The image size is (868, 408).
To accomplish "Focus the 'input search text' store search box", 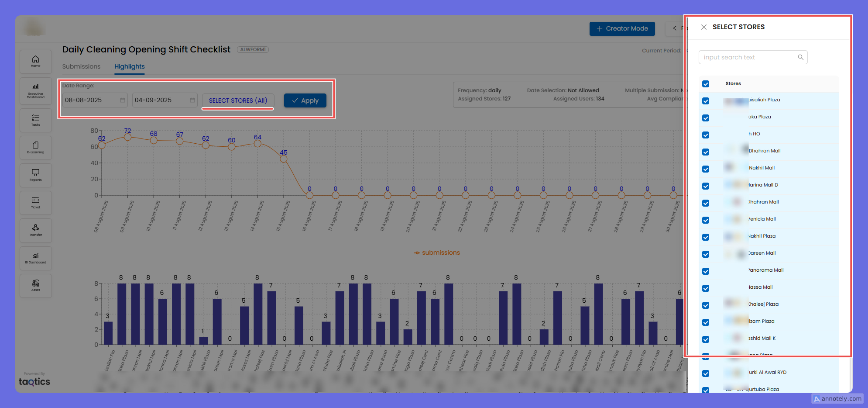I will (x=746, y=57).
